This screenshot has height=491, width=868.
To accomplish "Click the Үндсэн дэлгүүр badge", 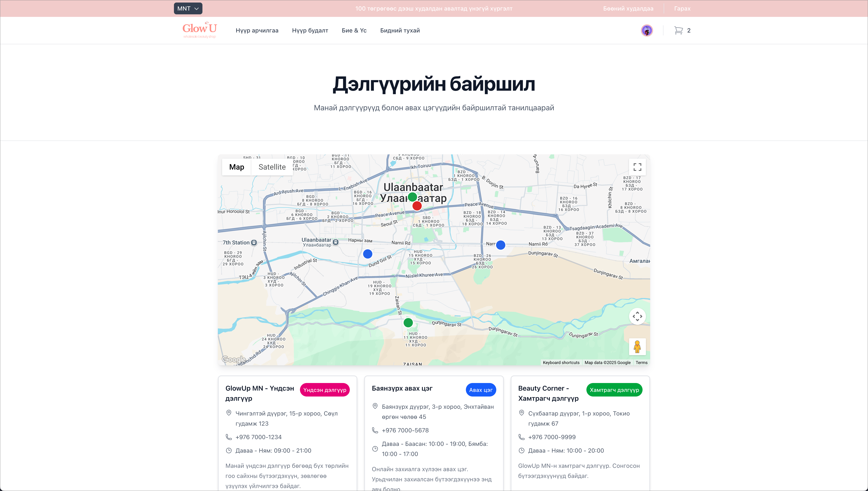I will (325, 390).
